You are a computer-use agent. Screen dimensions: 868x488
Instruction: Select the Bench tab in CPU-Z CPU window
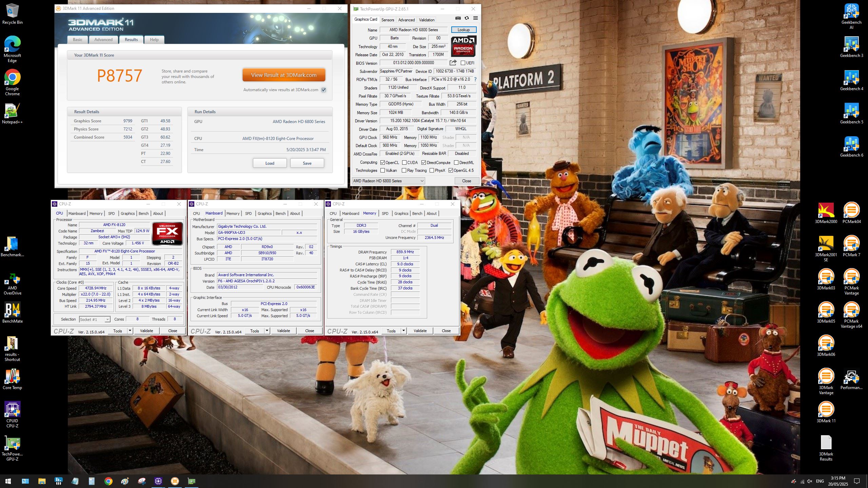143,213
